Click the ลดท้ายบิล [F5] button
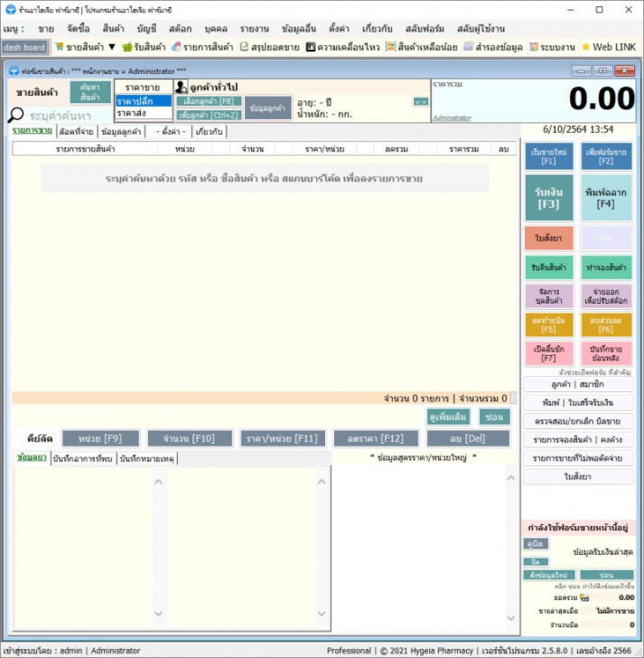Viewport: 644px width, 658px height. click(549, 324)
